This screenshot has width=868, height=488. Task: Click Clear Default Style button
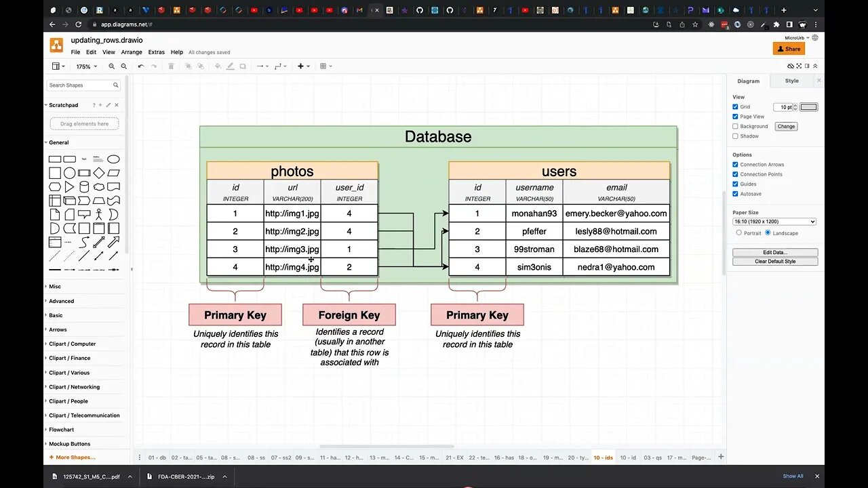click(775, 261)
